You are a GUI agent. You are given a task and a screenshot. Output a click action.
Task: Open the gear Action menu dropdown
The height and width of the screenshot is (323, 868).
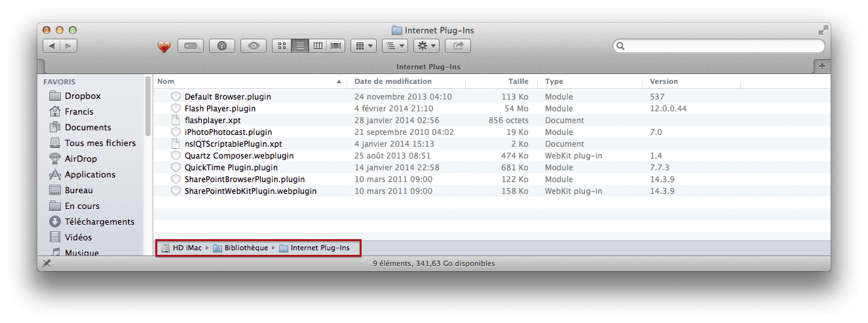tap(426, 46)
